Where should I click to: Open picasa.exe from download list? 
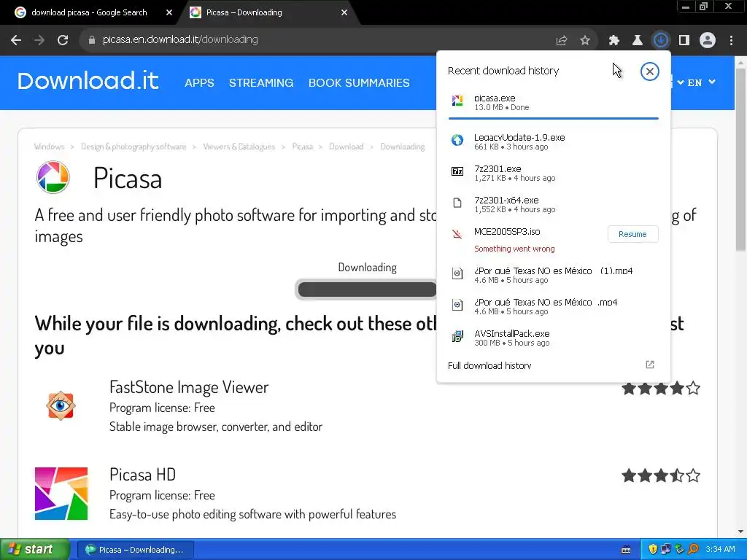[x=553, y=102]
